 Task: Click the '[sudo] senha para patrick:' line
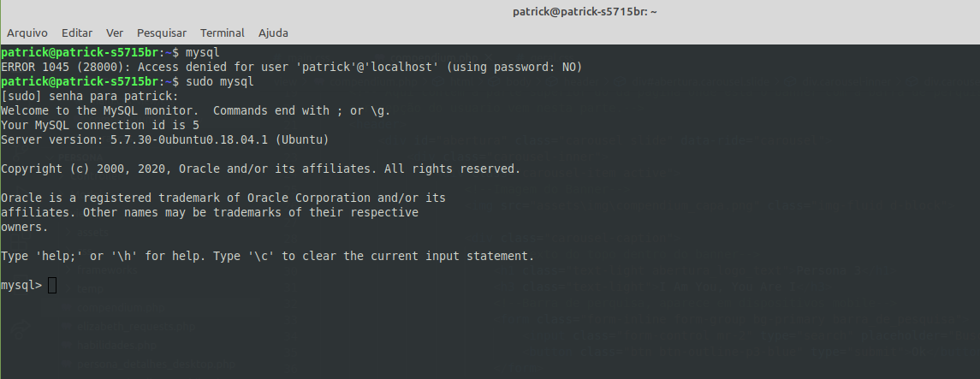[x=89, y=96]
